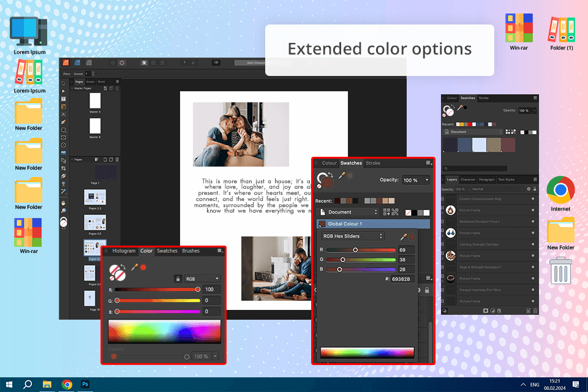Click the add global colour grid icon
Screen dimensions: 588x392
(x=386, y=212)
